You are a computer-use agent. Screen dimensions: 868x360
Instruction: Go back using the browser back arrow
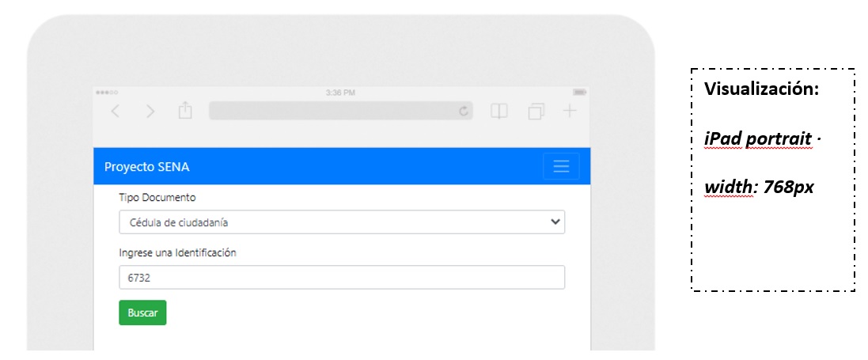point(115,112)
